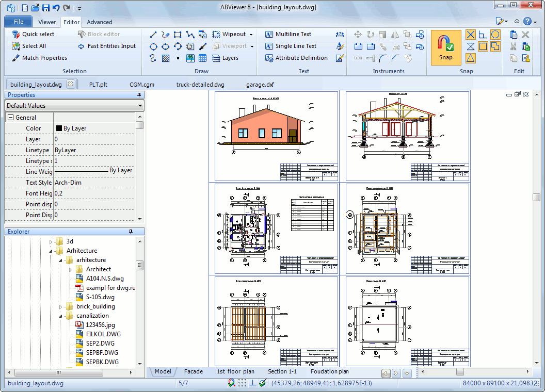Select the Line drawing tool
Viewport: 545px width, 392px height.
tap(153, 35)
